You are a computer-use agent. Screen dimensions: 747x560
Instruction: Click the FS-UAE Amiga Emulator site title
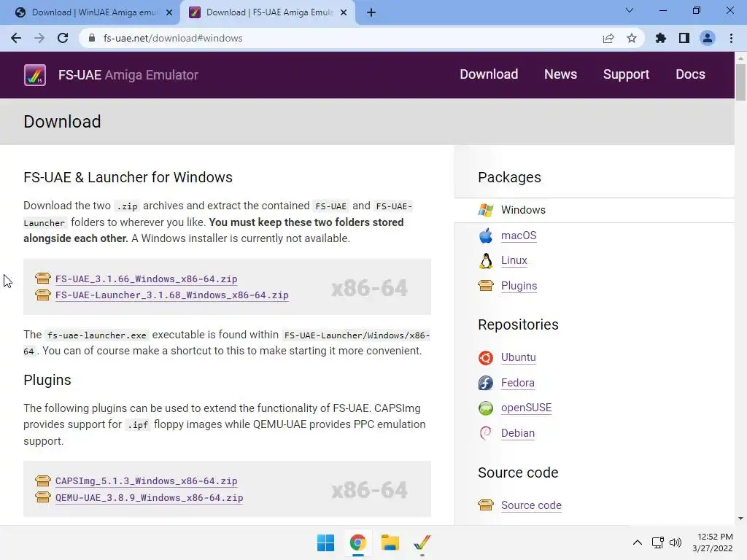point(128,75)
